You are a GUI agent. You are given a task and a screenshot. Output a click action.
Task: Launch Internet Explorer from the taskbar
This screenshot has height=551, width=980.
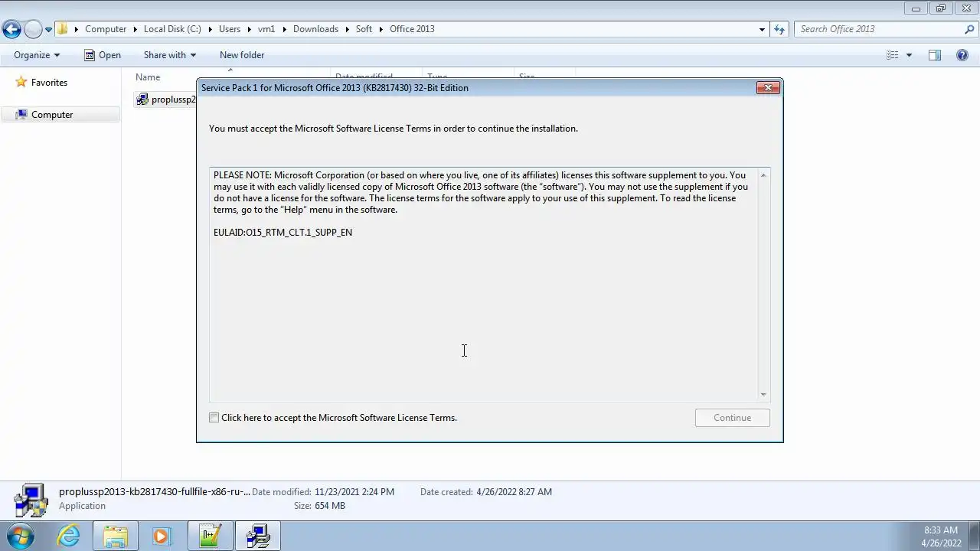[x=69, y=536]
